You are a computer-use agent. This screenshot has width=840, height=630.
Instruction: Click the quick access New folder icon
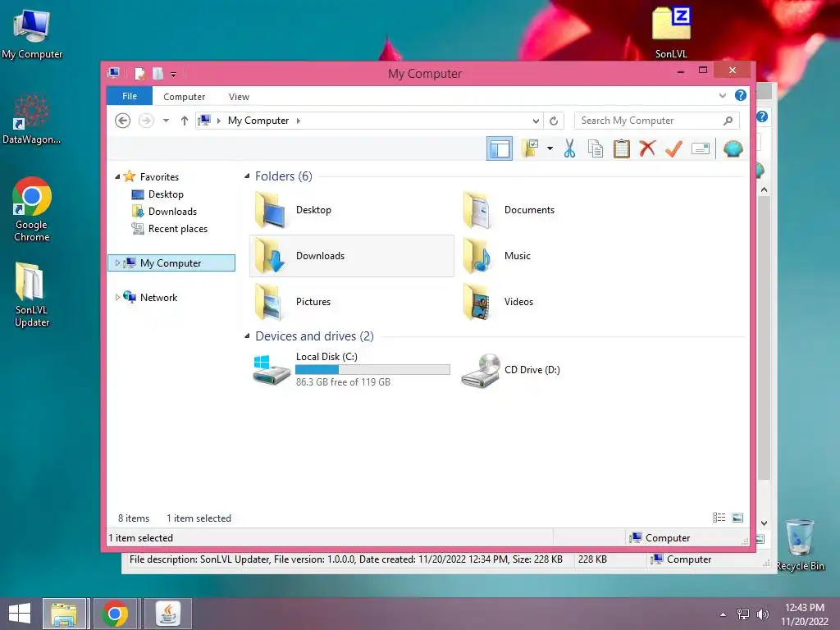157,73
